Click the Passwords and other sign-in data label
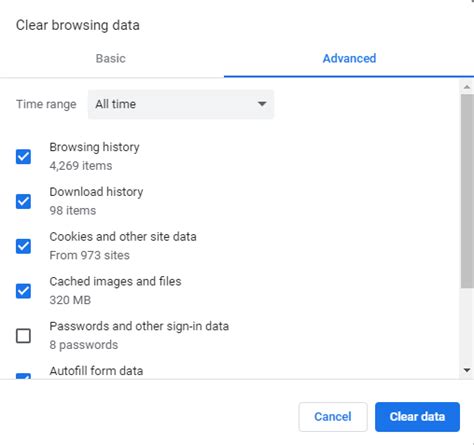Viewport: 474px width, 445px height. 139,326
